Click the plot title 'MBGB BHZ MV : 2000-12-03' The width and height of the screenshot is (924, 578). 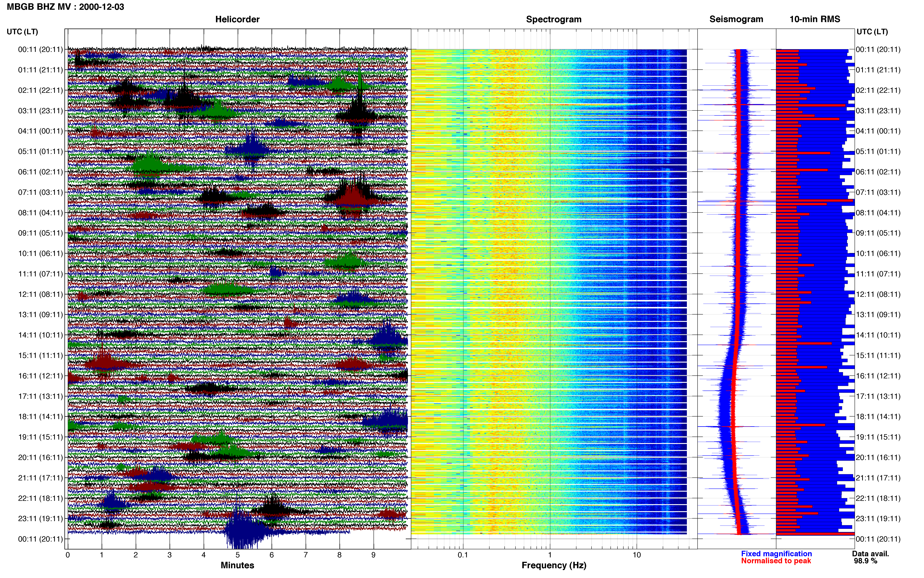coord(65,7)
